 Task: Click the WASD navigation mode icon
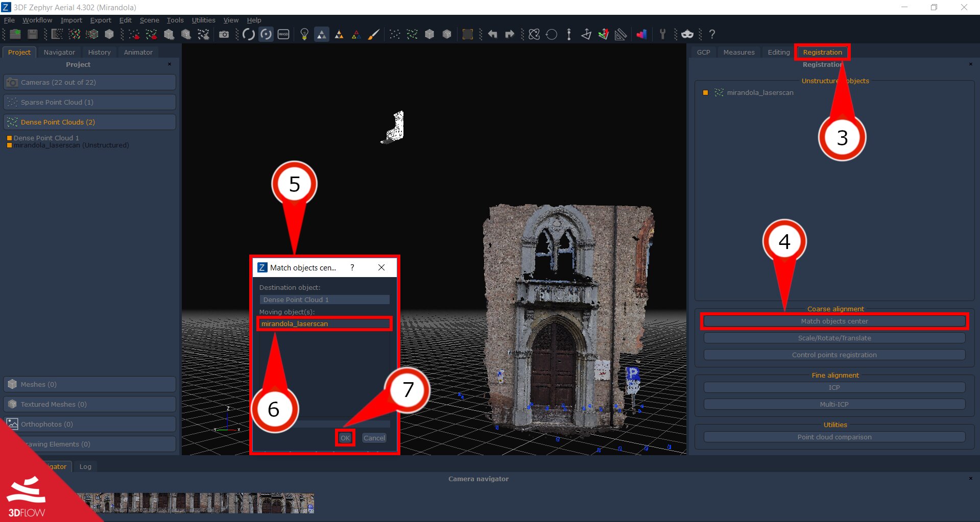click(x=283, y=34)
